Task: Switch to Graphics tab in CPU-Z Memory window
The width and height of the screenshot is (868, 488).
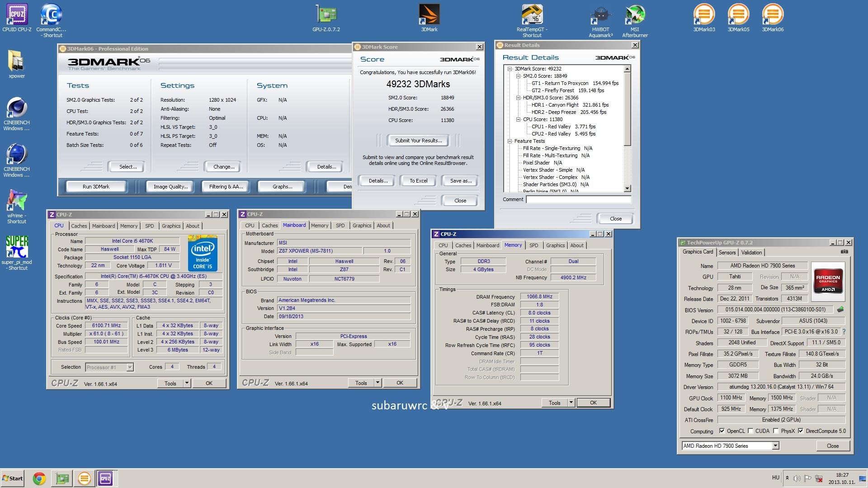Action: click(555, 245)
